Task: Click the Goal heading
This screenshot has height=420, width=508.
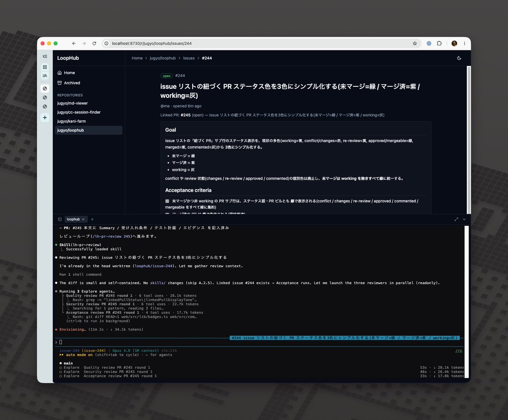Action: click(171, 130)
